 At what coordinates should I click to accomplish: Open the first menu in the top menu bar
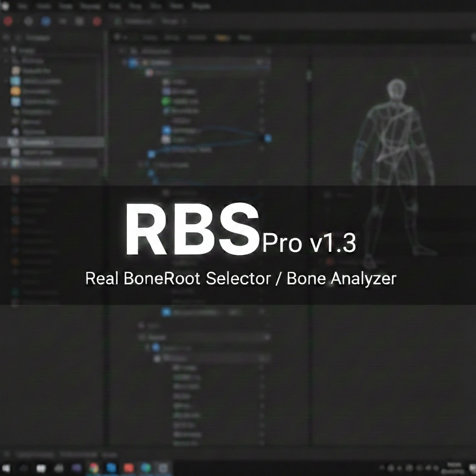pos(21,6)
